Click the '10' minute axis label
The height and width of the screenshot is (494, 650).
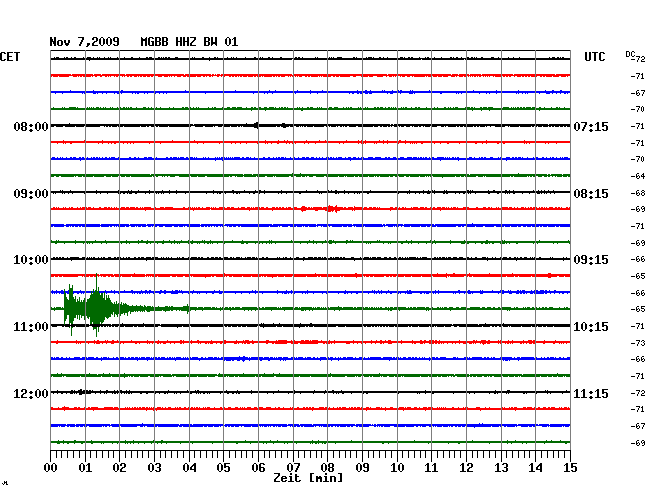pos(397,467)
